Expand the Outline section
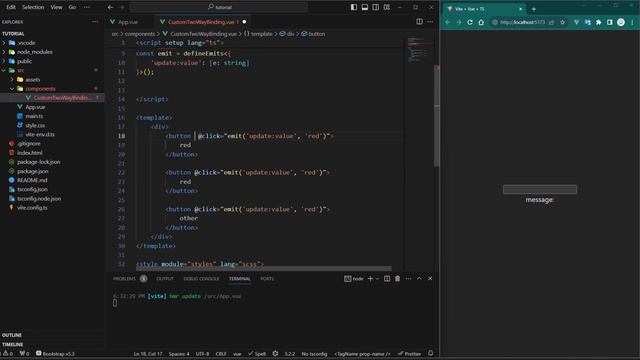Viewport: 640px width, 360px height. (x=12, y=335)
